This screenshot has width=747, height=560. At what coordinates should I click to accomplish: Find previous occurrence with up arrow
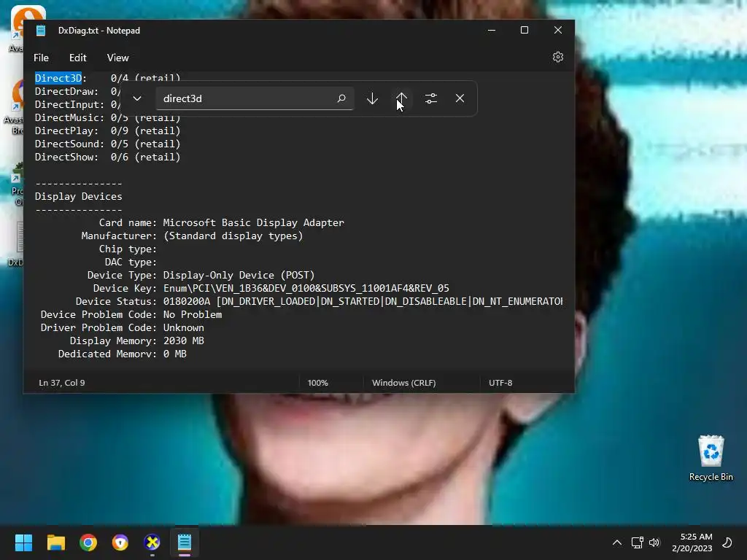point(402,98)
